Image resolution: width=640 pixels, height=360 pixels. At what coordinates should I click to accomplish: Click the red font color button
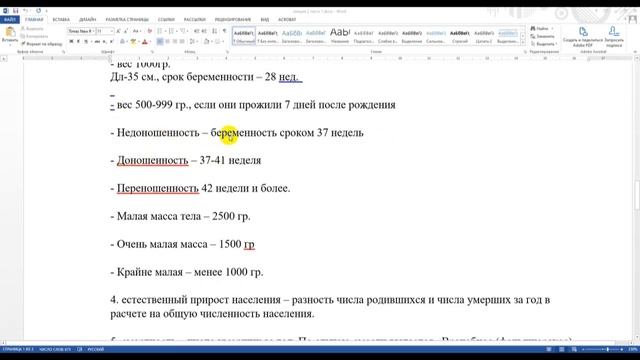144,42
